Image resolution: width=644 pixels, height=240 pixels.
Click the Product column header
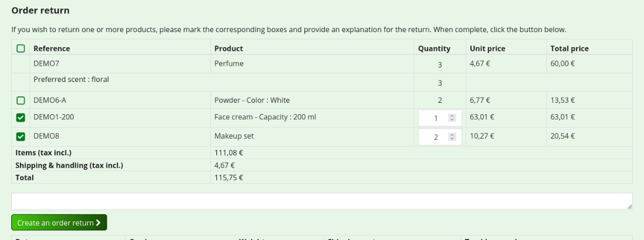(229, 49)
